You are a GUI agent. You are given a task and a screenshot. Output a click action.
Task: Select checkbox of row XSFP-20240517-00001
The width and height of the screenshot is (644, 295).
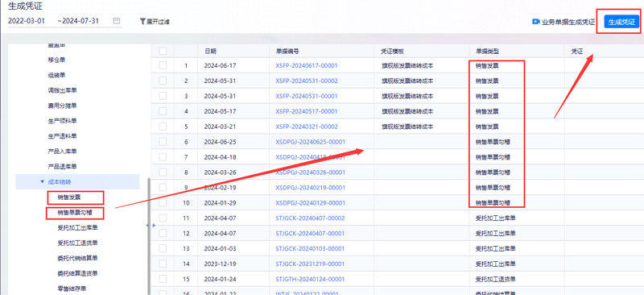(x=163, y=111)
